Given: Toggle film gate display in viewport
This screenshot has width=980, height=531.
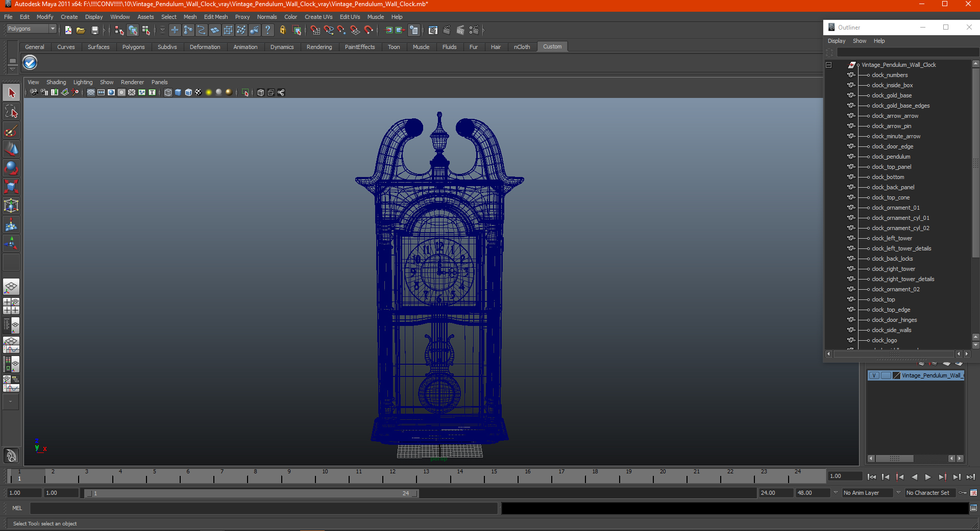Looking at the screenshot, I should click(x=101, y=92).
